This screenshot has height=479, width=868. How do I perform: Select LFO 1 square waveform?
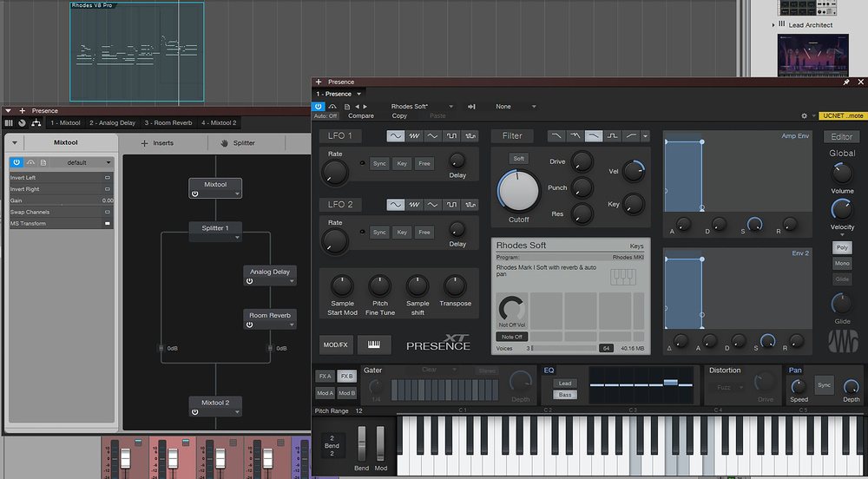[451, 136]
